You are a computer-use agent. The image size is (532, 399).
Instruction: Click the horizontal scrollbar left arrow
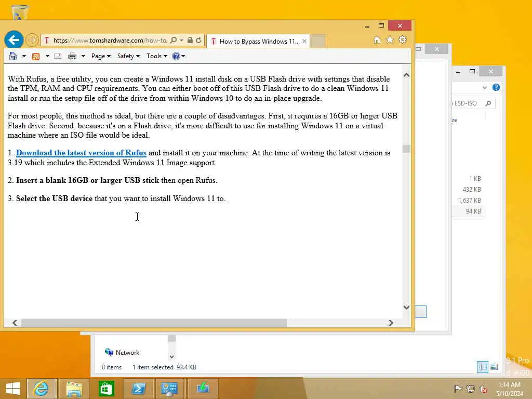click(x=15, y=323)
